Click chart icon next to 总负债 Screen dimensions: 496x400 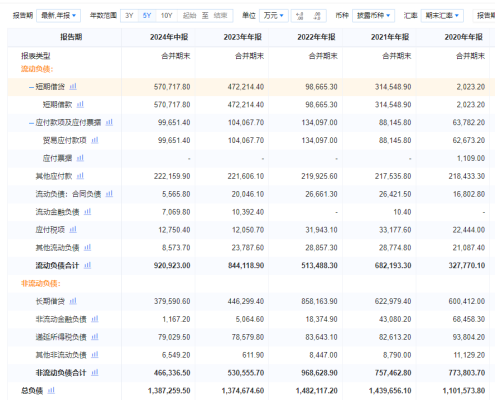click(x=51, y=391)
